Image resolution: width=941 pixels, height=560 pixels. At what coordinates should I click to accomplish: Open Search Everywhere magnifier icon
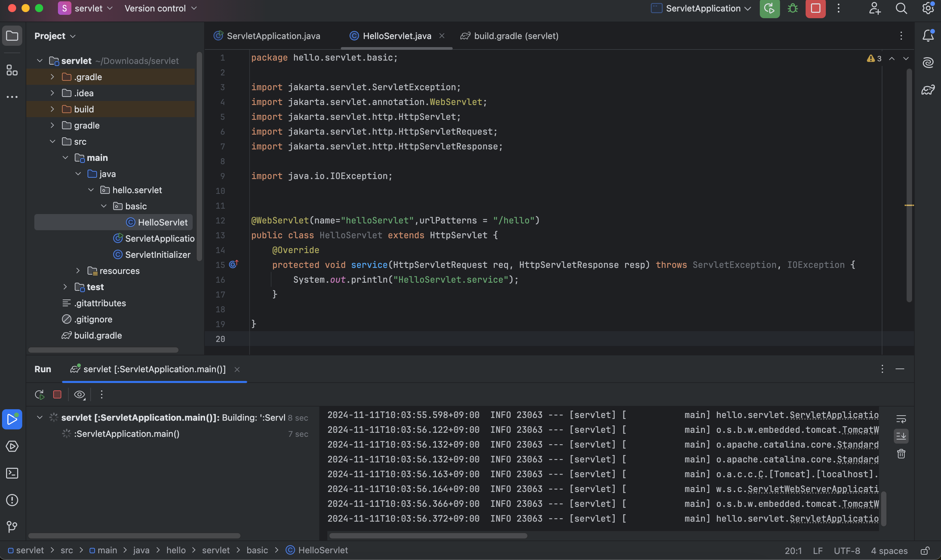tap(901, 8)
